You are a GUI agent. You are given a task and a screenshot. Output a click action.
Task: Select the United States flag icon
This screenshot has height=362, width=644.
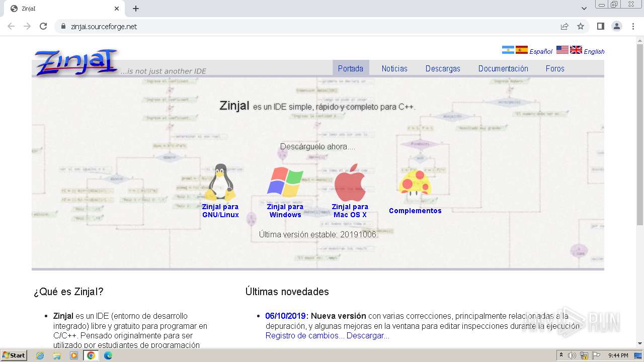pos(562,50)
